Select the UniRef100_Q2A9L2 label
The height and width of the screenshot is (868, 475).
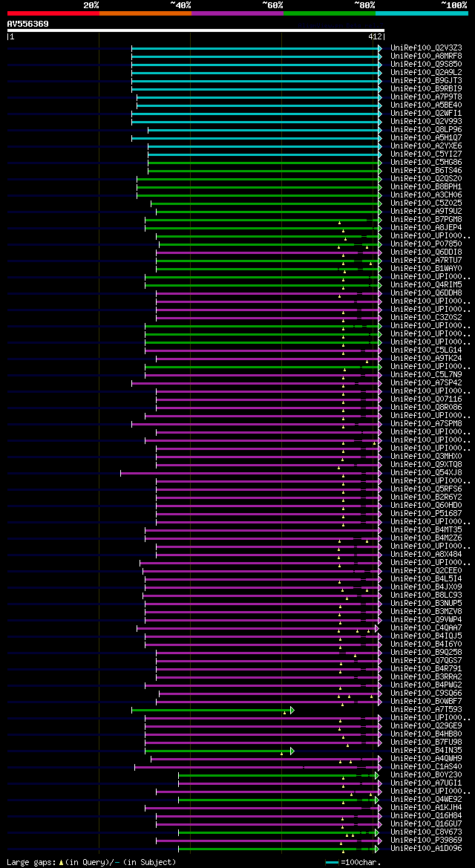426,73
